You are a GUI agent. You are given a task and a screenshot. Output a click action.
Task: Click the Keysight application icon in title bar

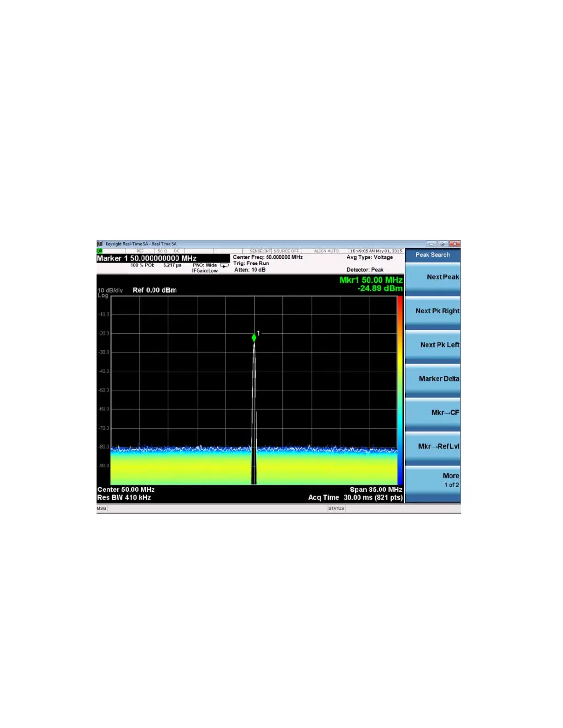click(100, 244)
